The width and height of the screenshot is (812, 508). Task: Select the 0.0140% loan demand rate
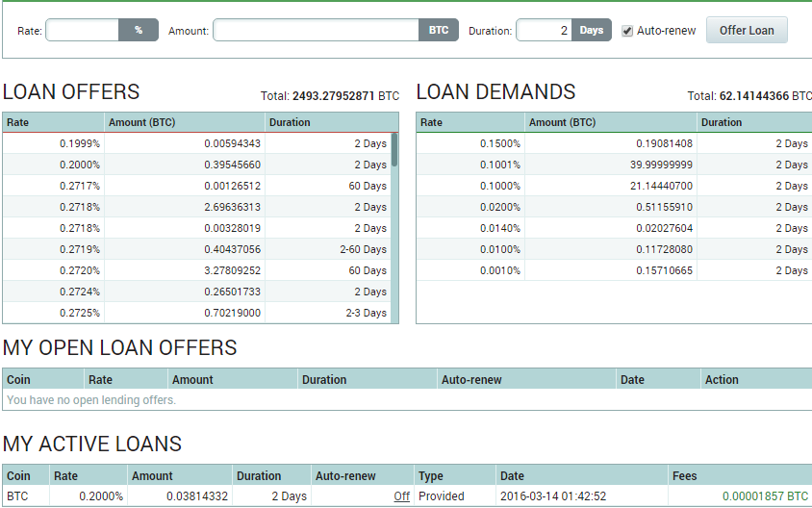[x=499, y=228]
